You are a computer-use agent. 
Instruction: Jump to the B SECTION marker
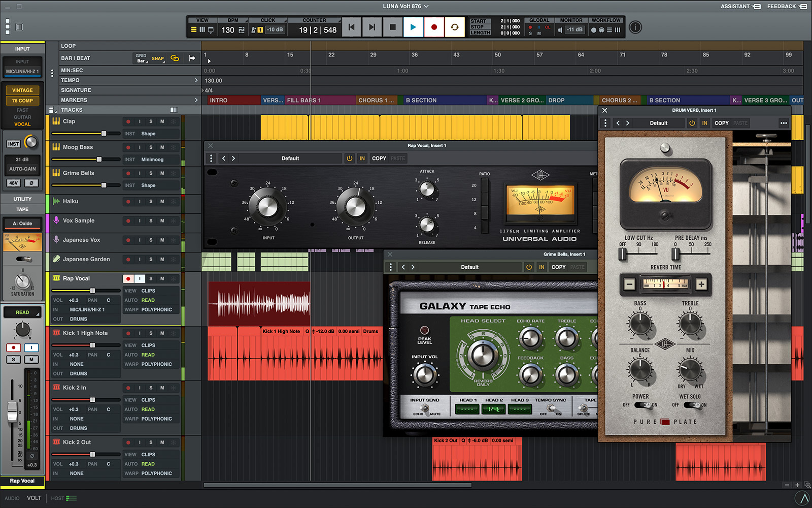click(x=421, y=101)
